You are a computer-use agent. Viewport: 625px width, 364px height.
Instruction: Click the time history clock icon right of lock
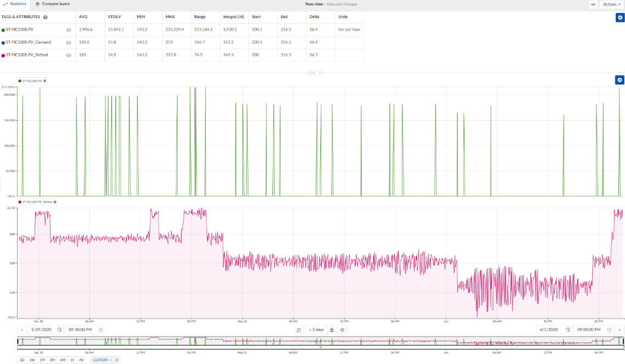[343, 329]
